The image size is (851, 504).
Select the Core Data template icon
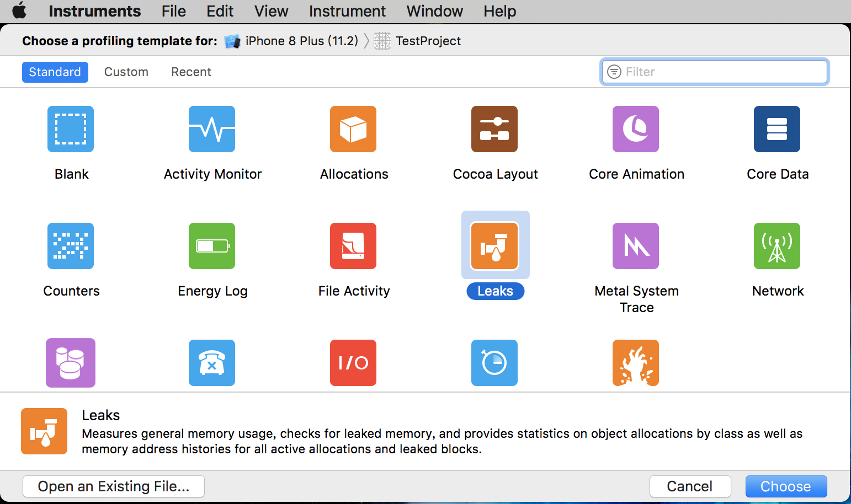point(777,129)
